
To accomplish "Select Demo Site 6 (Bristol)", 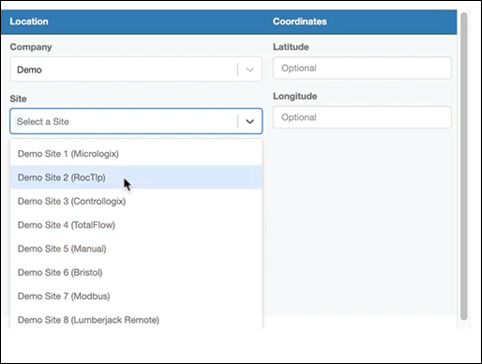I will tap(136, 272).
